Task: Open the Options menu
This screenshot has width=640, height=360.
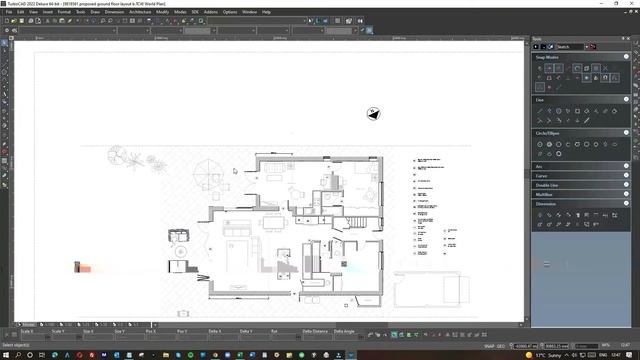Action: pos(230,12)
